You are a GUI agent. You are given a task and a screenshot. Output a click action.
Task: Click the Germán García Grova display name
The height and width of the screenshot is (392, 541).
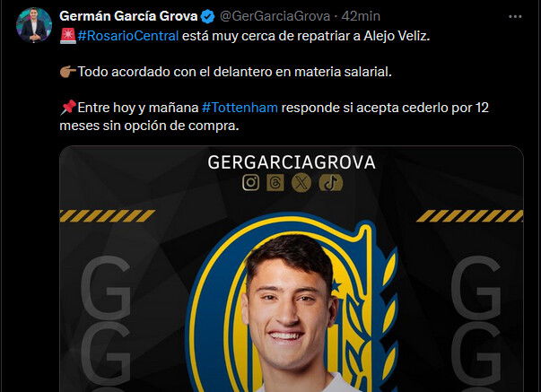(x=128, y=16)
